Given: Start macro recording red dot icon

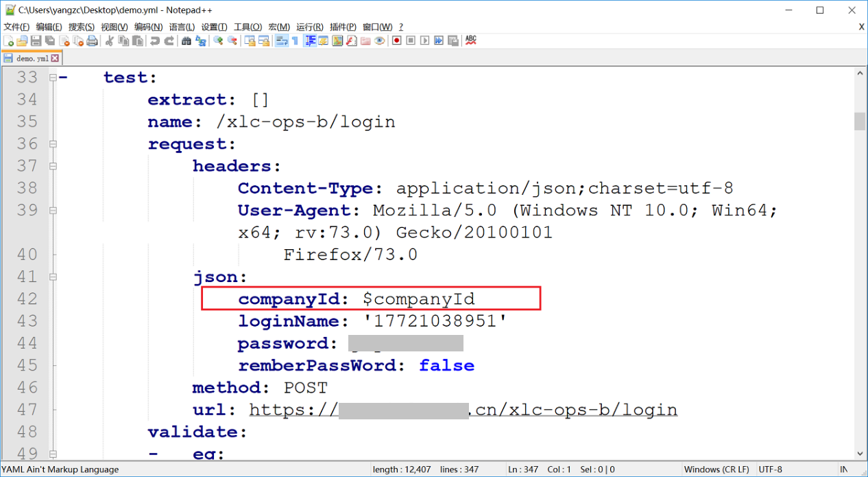Looking at the screenshot, I should (x=396, y=41).
